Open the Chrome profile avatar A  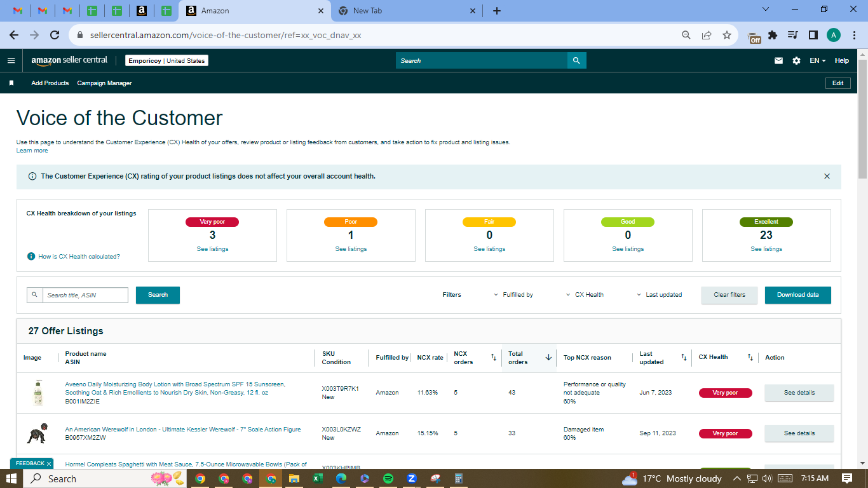(x=834, y=36)
